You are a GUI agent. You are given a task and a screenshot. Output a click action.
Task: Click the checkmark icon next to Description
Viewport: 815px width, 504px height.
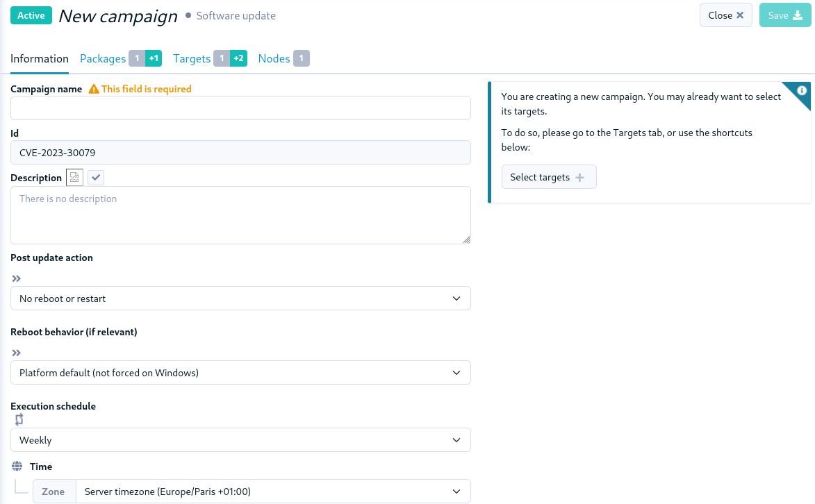click(x=95, y=177)
